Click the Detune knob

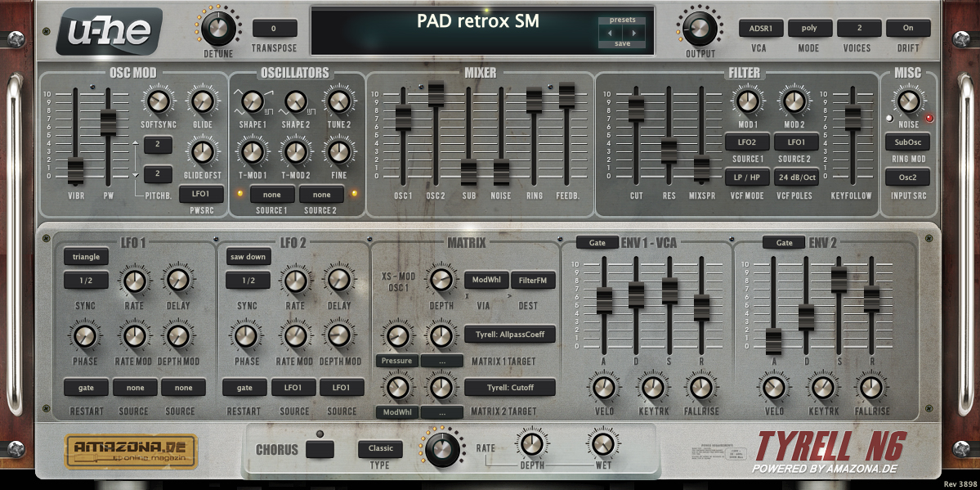pos(218,28)
